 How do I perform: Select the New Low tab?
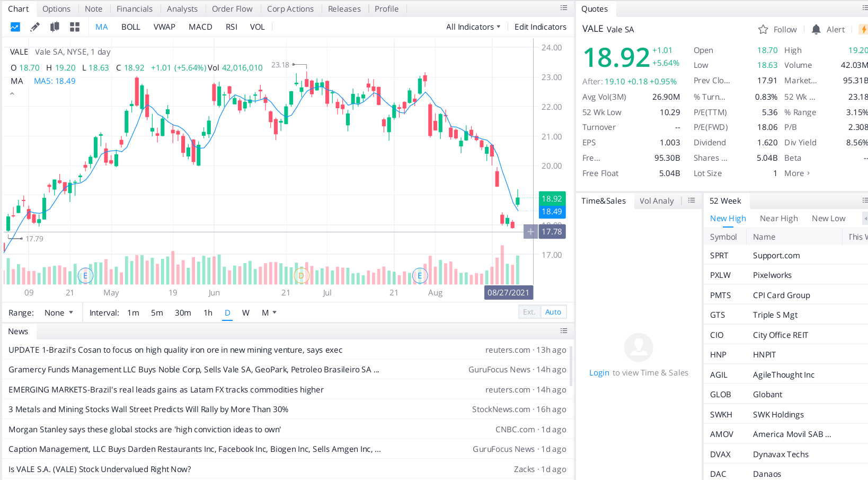(x=828, y=219)
